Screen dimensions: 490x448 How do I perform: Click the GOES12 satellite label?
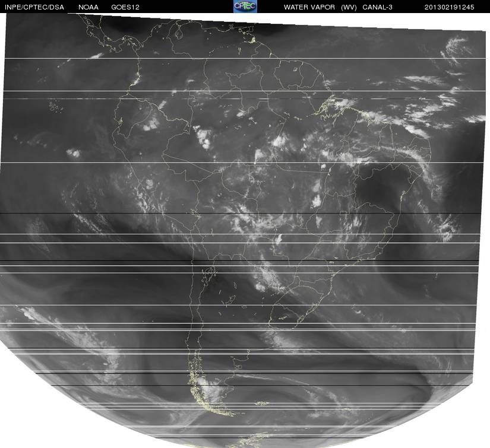pyautogui.click(x=125, y=7)
